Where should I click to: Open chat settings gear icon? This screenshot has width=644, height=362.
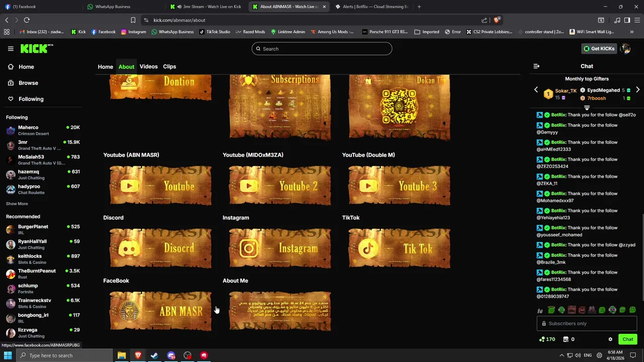tap(610, 339)
